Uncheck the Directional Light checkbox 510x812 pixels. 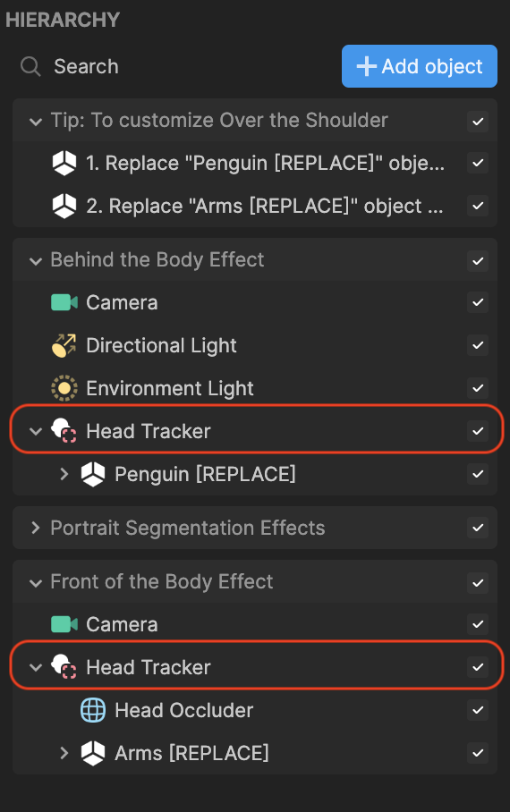click(x=478, y=345)
